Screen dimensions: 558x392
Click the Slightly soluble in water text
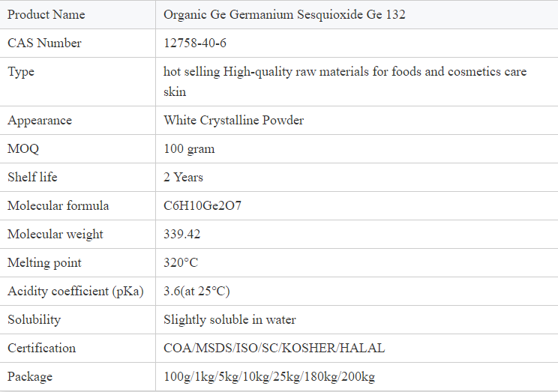229,319
